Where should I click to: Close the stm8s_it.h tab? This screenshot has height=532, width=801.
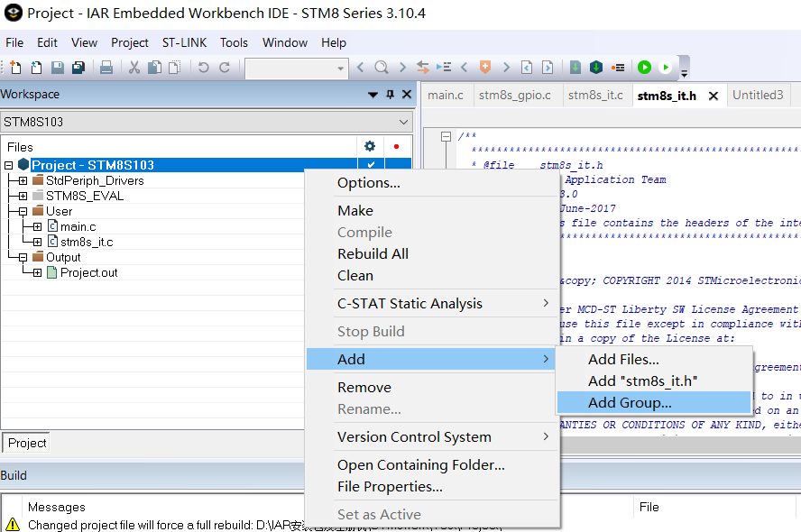click(x=714, y=96)
